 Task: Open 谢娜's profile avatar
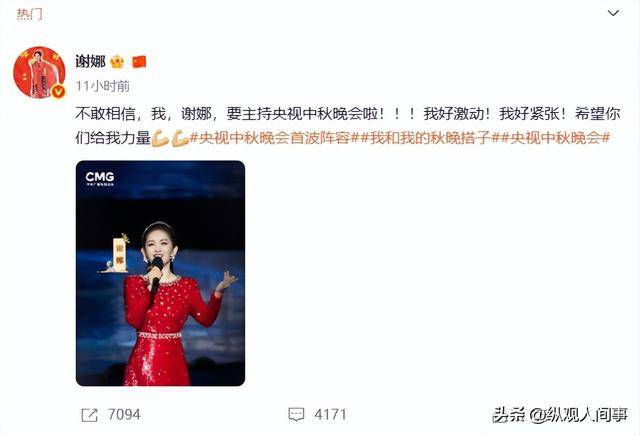coord(39,72)
